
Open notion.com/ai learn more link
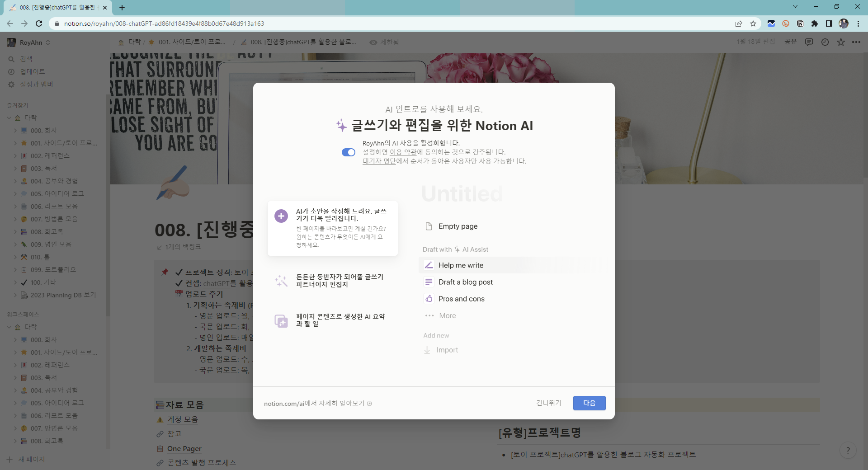[318, 404]
